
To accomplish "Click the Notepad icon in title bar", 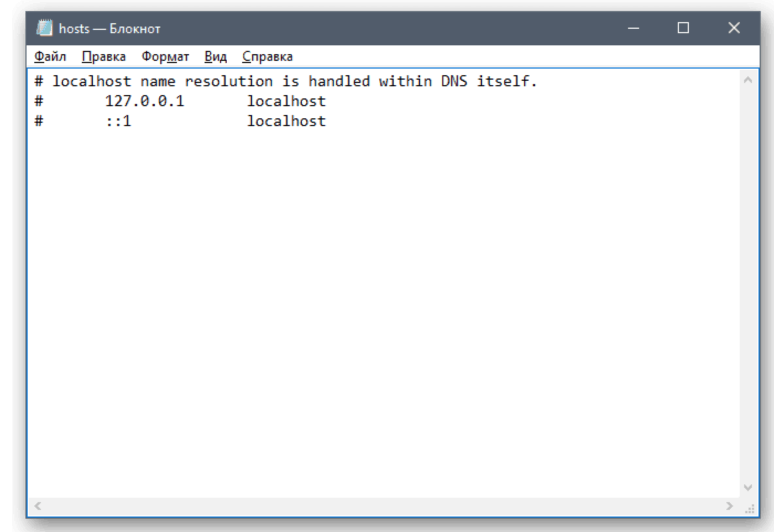I will pyautogui.click(x=44, y=28).
